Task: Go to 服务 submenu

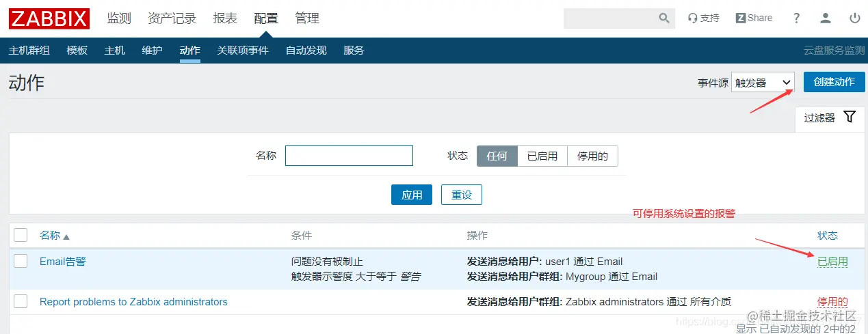Action: pyautogui.click(x=354, y=51)
